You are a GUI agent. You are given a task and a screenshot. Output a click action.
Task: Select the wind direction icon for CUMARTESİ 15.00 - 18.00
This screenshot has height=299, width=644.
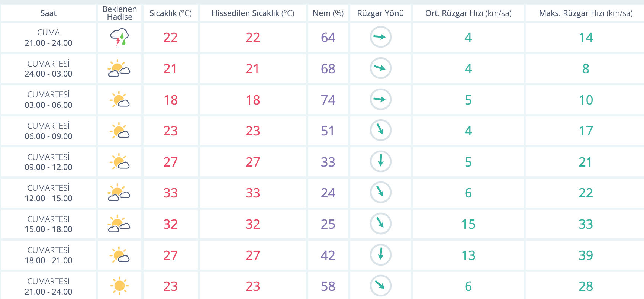tap(380, 224)
